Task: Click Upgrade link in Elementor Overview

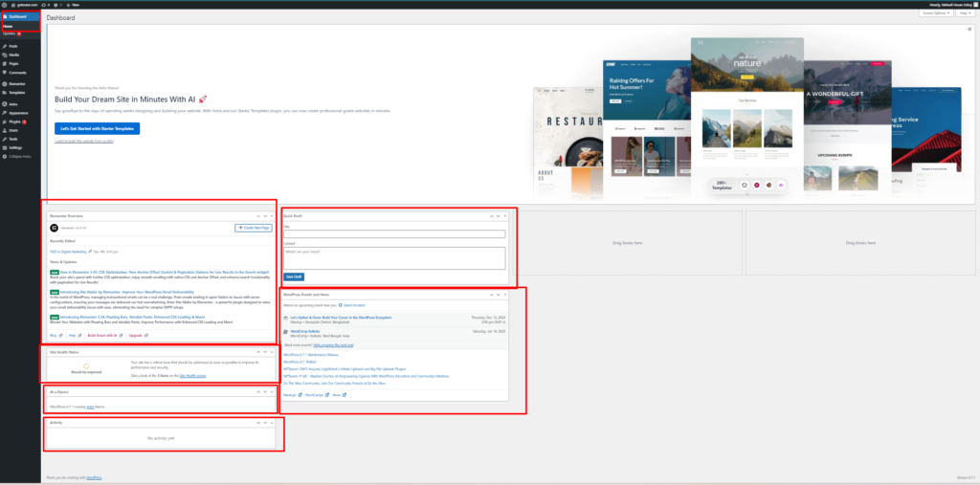Action: click(136, 336)
